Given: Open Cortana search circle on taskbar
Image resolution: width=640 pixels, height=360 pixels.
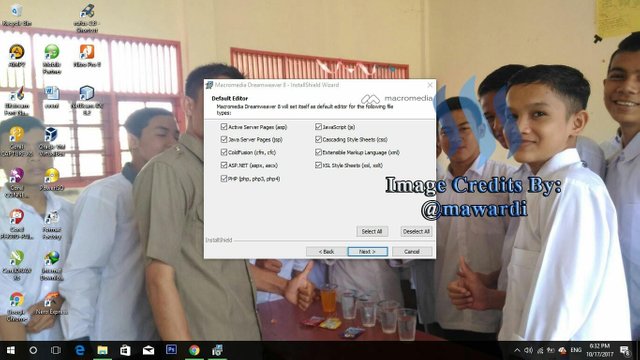Looking at the screenshot, I should click(x=33, y=350).
